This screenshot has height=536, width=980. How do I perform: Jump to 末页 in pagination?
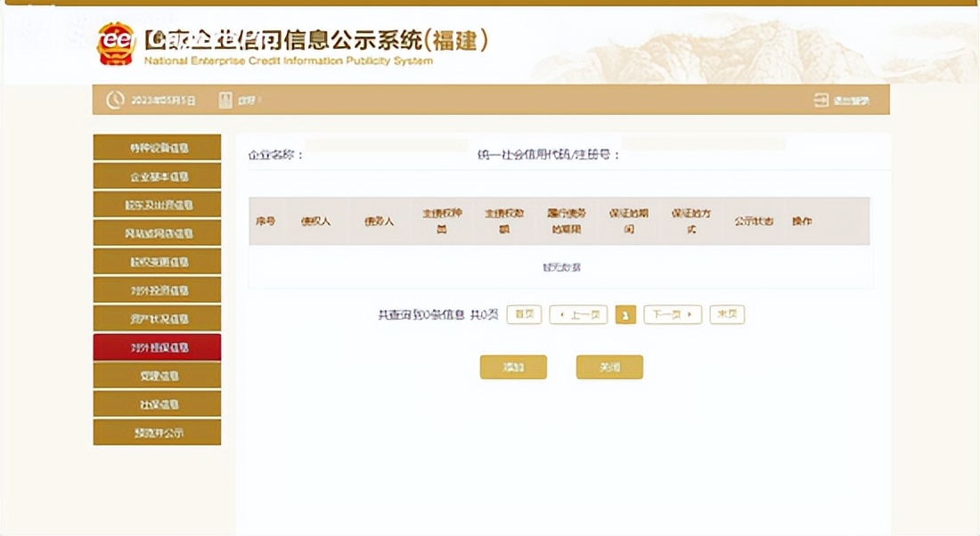726,314
